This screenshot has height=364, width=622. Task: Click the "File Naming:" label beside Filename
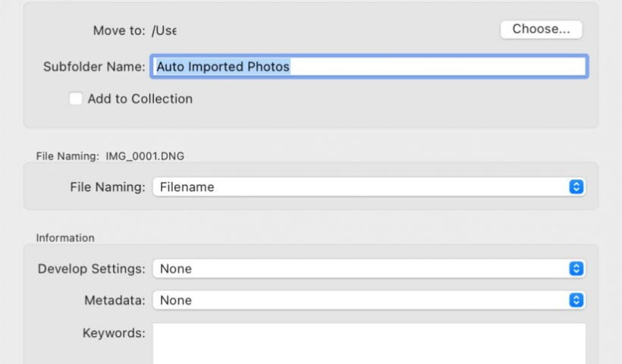pyautogui.click(x=107, y=187)
